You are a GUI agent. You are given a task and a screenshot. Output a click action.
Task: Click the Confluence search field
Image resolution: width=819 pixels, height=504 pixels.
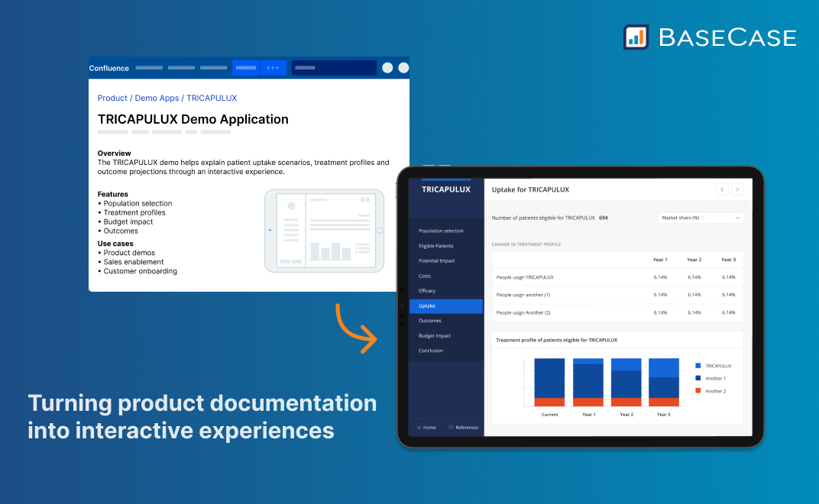coord(334,67)
